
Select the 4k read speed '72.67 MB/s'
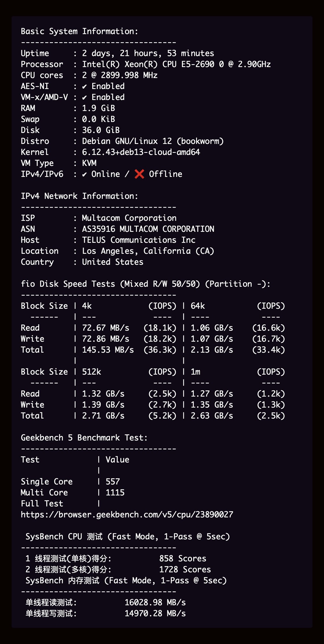tap(106, 328)
